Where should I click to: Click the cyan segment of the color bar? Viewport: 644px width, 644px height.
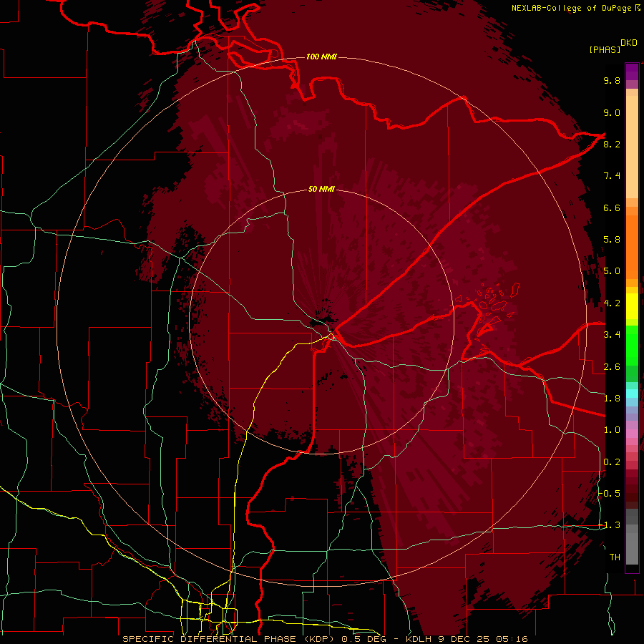tap(632, 393)
